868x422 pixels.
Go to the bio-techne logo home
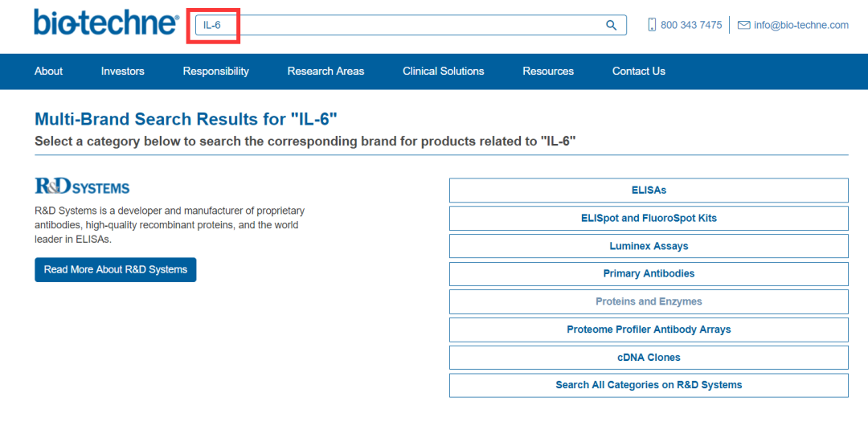click(106, 23)
